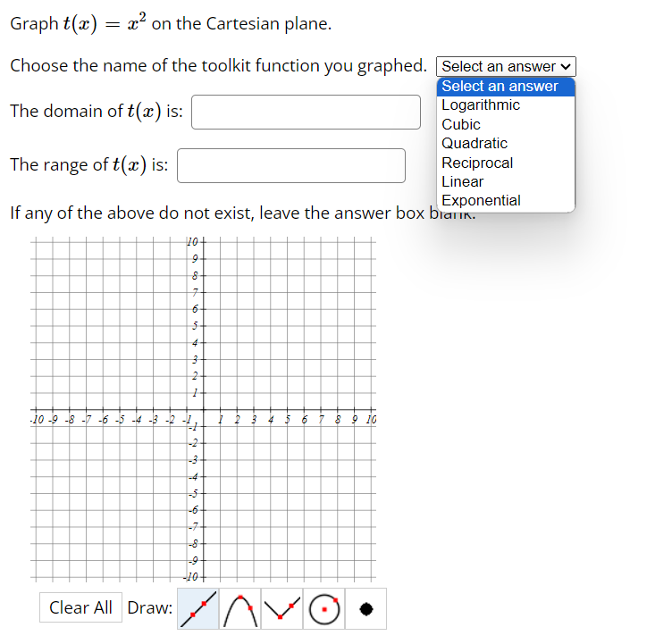Click the Clear All button
The image size is (672, 644).
coord(80,607)
